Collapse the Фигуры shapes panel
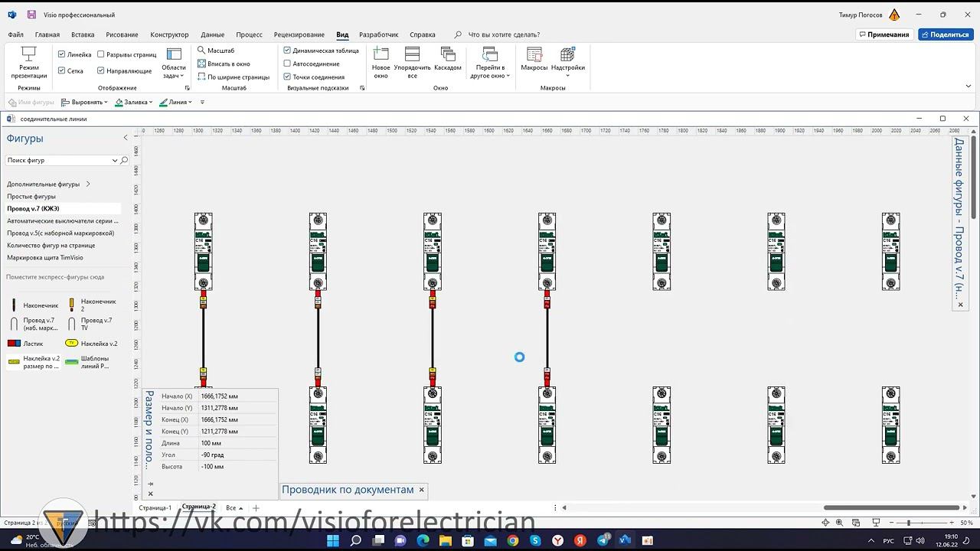 [126, 138]
